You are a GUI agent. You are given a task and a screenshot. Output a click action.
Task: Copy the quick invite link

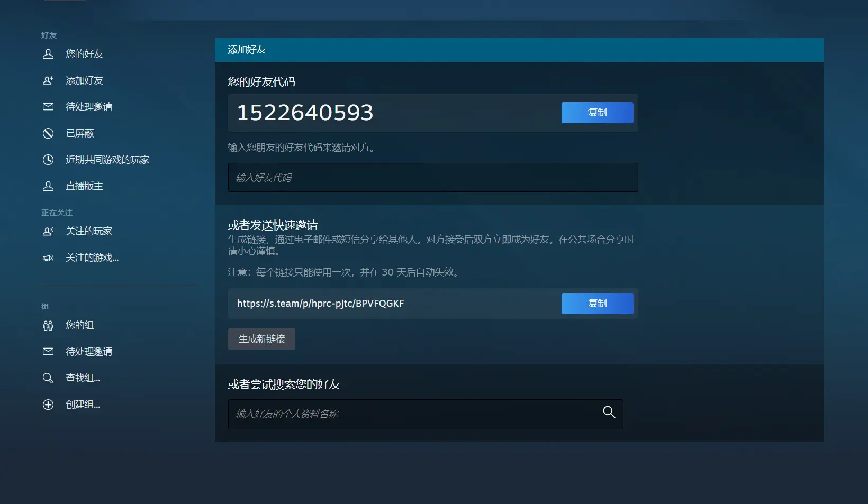pos(597,304)
